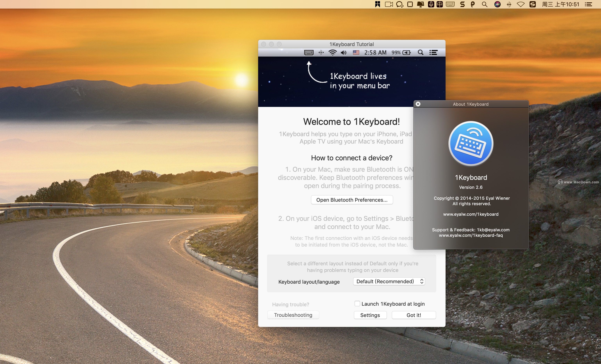Click the 1Keyboard app icon in About window
601x364 pixels.
[x=471, y=144]
